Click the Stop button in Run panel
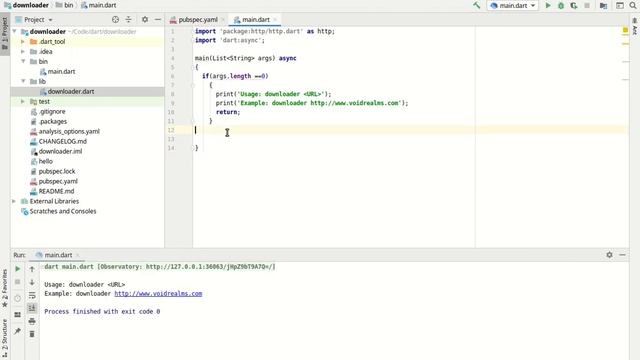The width and height of the screenshot is (640, 360). [18, 282]
